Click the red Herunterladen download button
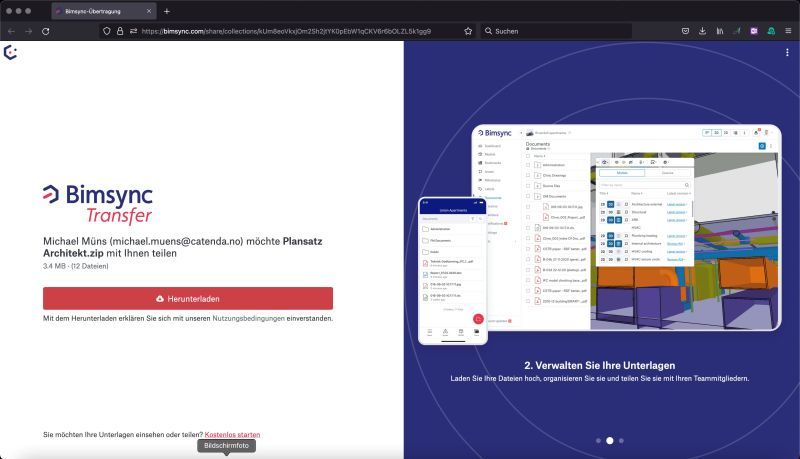This screenshot has height=459, width=800. (188, 298)
